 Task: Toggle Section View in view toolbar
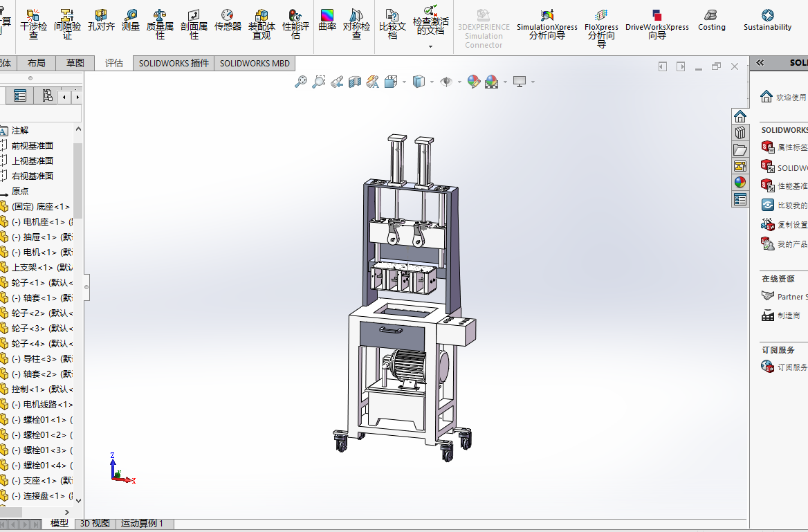coord(354,82)
